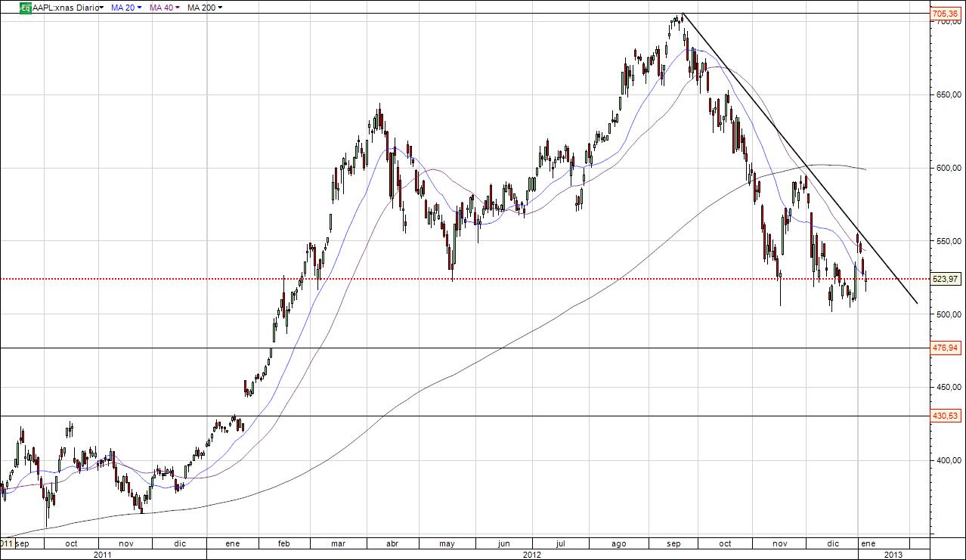Open the MA 200 indicator dropdown
The image size is (966, 560).
pyautogui.click(x=204, y=8)
